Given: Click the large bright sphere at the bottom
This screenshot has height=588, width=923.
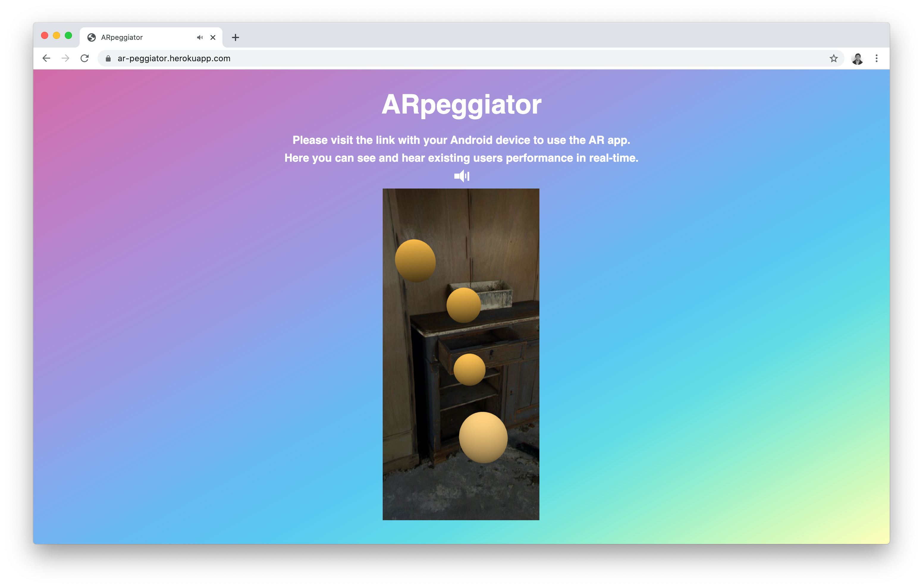Looking at the screenshot, I should tap(483, 437).
